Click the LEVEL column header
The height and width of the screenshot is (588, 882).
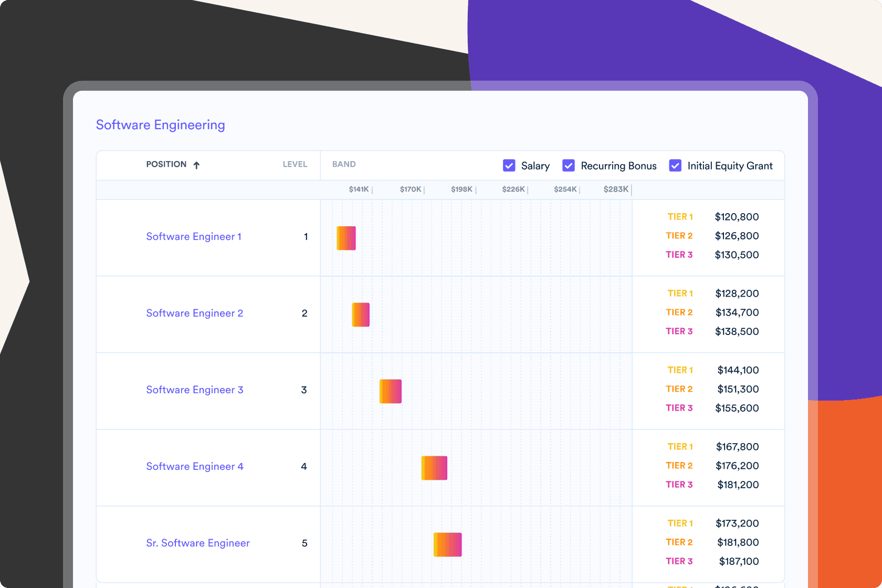pos(295,164)
